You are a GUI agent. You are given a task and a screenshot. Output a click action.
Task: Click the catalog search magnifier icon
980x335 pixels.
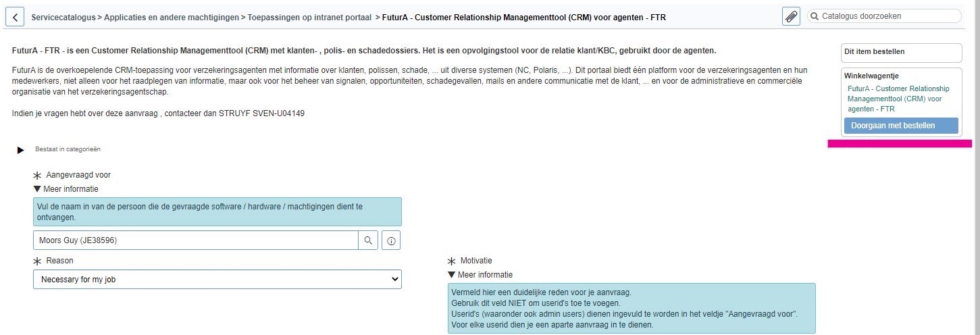[815, 16]
